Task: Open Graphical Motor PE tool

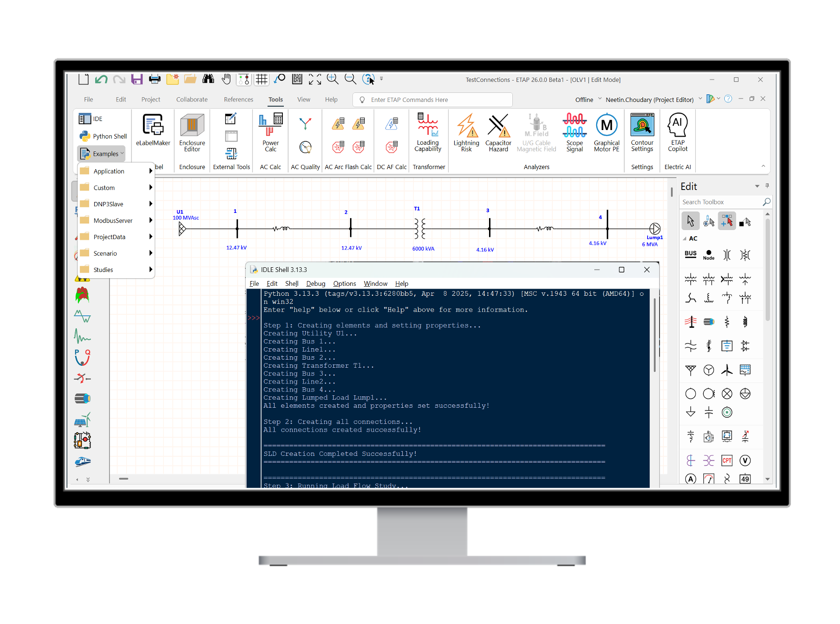Action: click(607, 133)
